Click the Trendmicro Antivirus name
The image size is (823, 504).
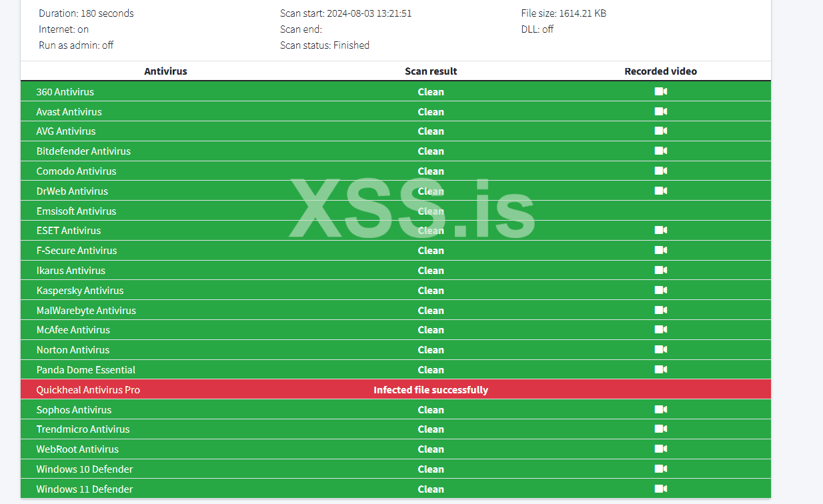pos(83,429)
